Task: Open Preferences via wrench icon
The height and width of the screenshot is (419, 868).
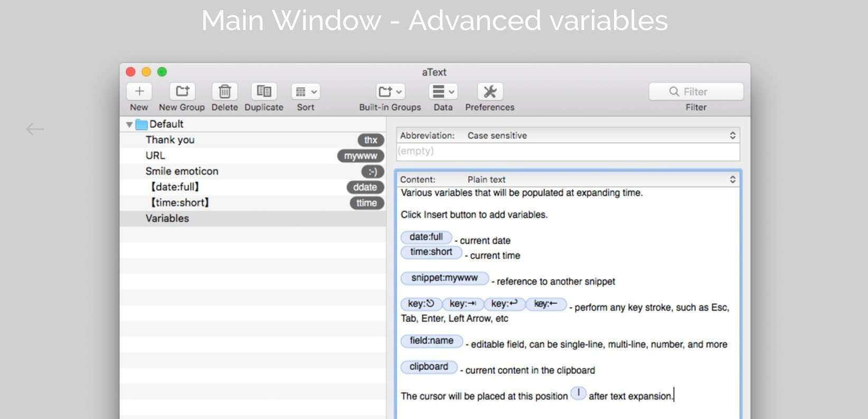Action: coord(490,91)
